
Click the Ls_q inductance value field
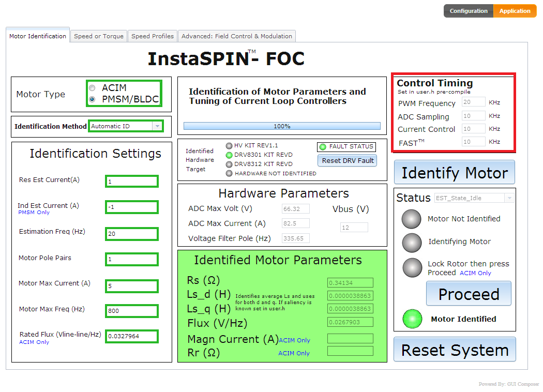click(350, 309)
